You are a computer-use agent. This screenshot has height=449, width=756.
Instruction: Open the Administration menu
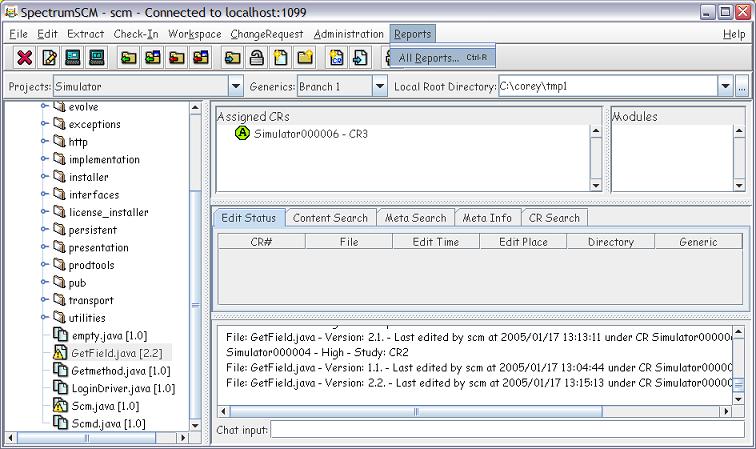click(349, 34)
